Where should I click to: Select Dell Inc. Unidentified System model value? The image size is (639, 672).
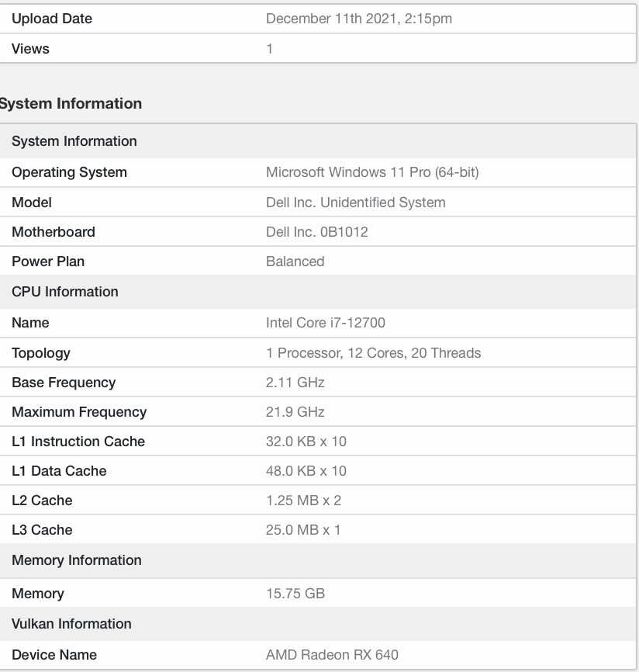click(355, 203)
